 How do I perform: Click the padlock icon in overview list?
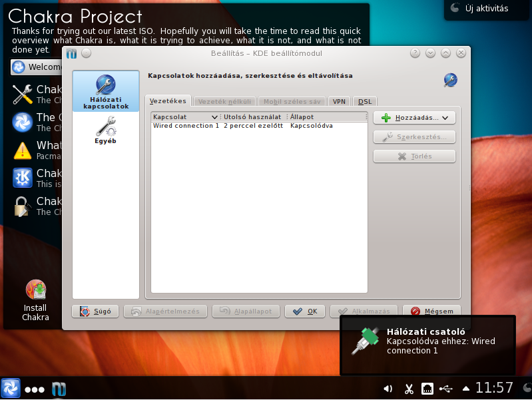click(22, 206)
